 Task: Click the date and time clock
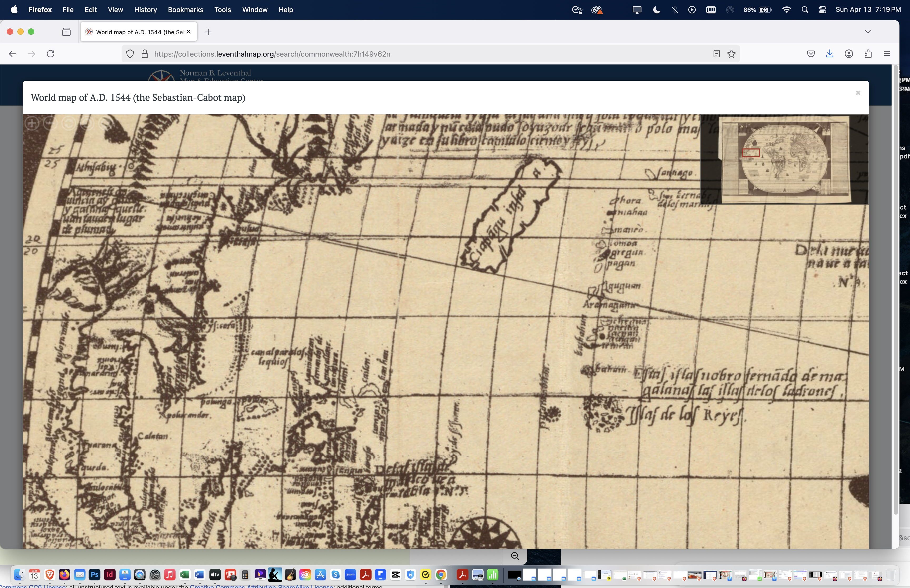[x=868, y=9]
